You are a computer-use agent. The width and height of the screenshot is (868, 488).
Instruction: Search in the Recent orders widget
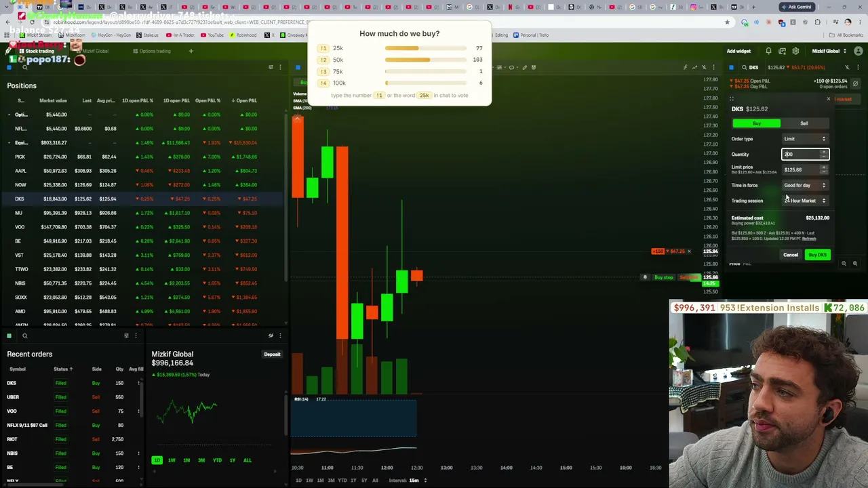(x=25, y=335)
